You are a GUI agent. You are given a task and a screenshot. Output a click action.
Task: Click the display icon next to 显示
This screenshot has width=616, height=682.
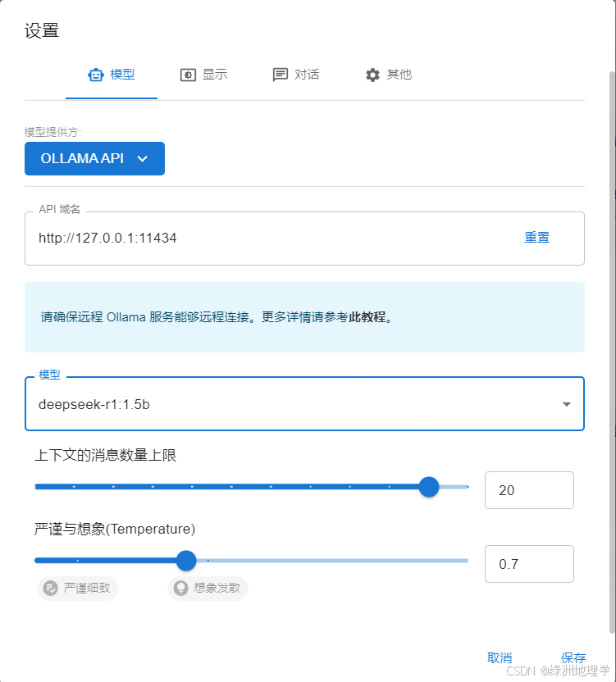pyautogui.click(x=188, y=75)
